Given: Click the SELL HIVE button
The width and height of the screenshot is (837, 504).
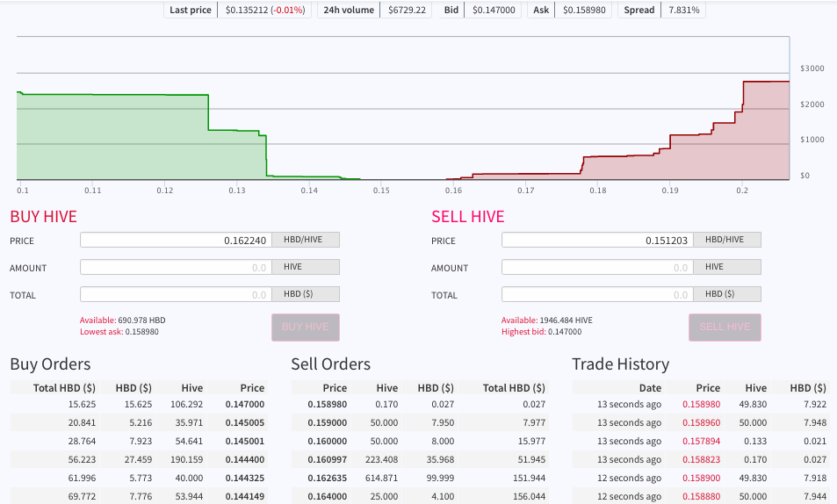Looking at the screenshot, I should pos(725,328).
